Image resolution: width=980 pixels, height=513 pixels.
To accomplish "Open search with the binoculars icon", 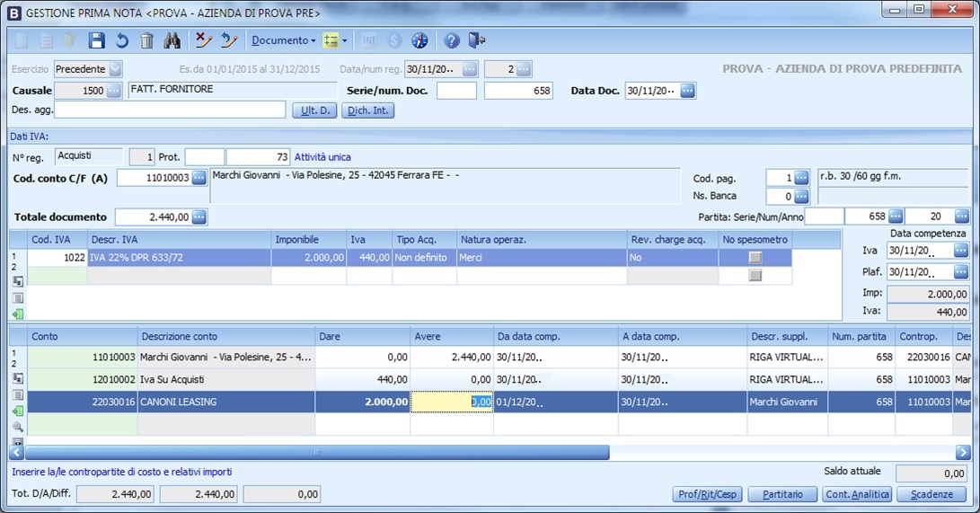I will coord(172,40).
